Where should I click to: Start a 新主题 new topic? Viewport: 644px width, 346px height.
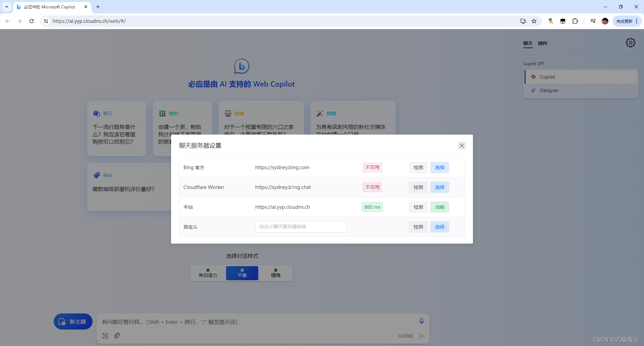[x=73, y=321]
